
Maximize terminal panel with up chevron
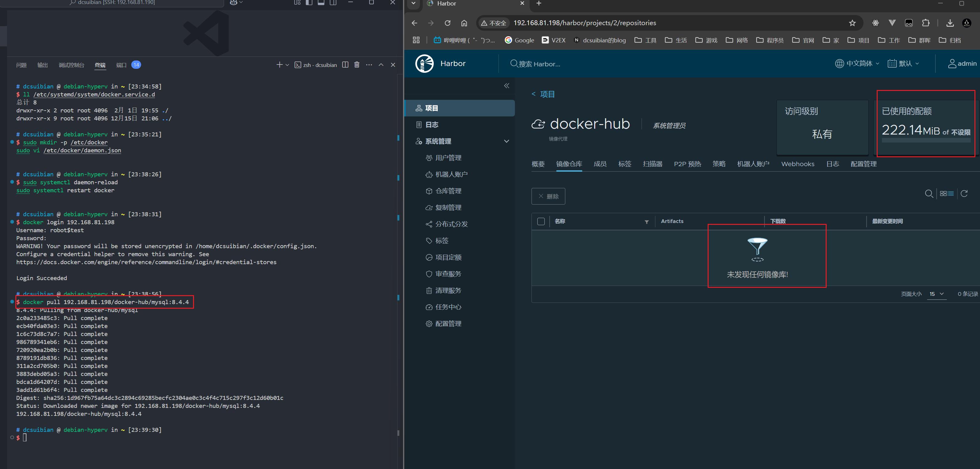(381, 65)
